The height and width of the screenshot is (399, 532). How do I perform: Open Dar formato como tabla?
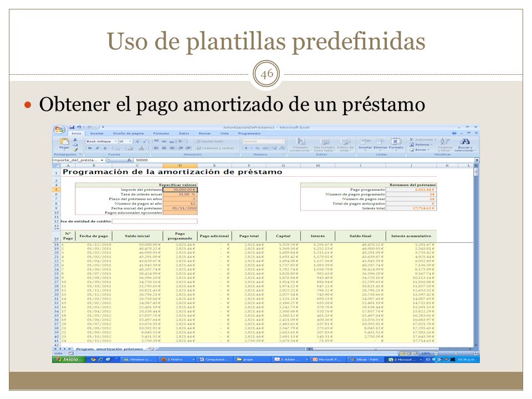tap(324, 145)
